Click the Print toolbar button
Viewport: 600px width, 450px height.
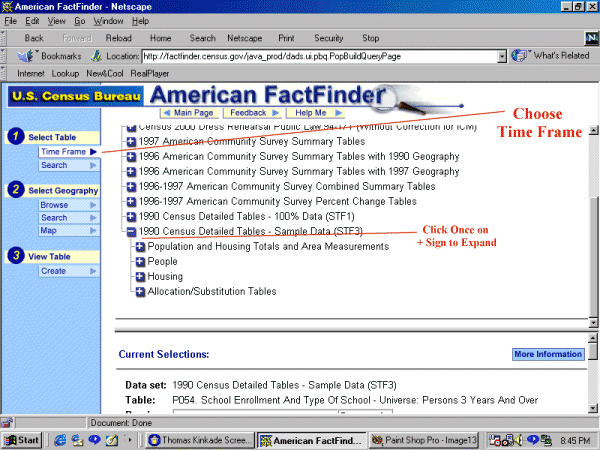286,38
